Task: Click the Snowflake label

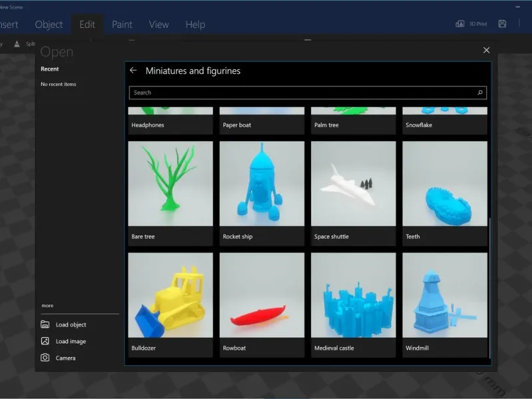Action: pyautogui.click(x=419, y=125)
